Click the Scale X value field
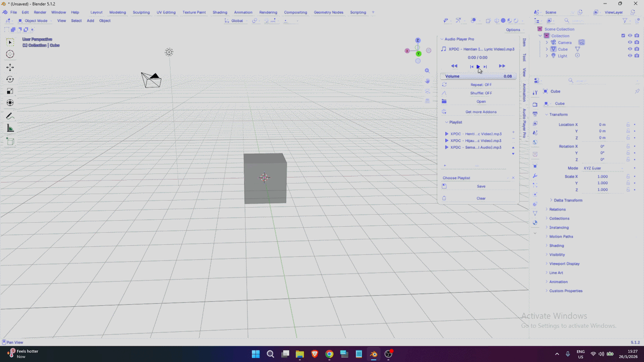Image resolution: width=644 pixels, height=362 pixels. 602,176
